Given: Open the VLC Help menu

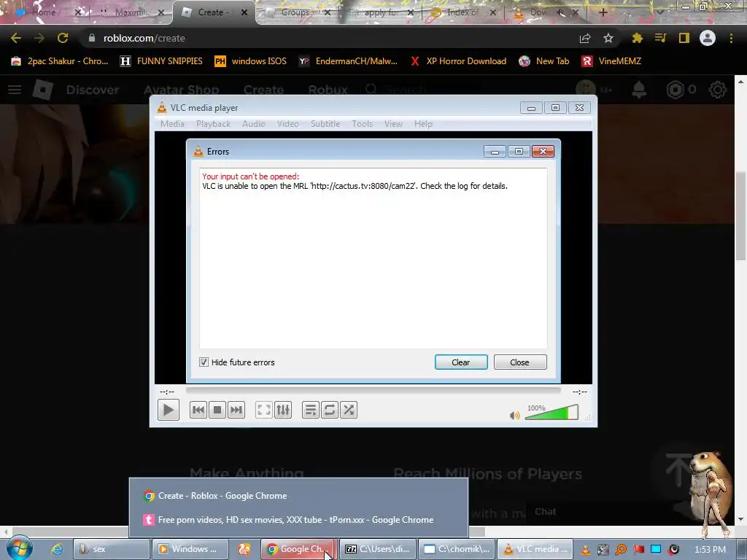Looking at the screenshot, I should (x=423, y=124).
